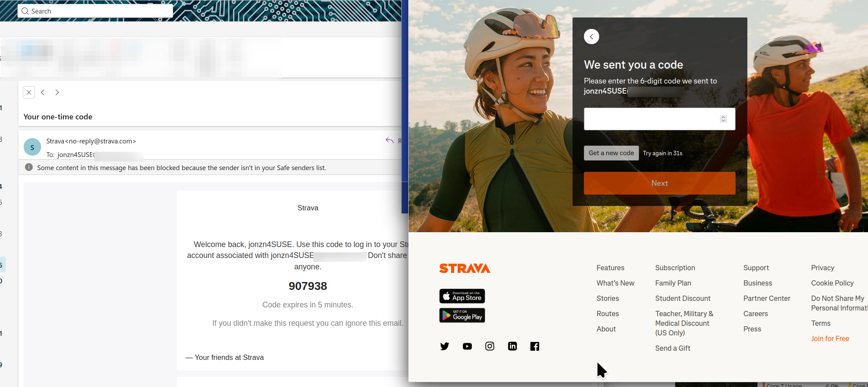This screenshot has width=868, height=387.
Task: Go to the next email
Action: 57,92
